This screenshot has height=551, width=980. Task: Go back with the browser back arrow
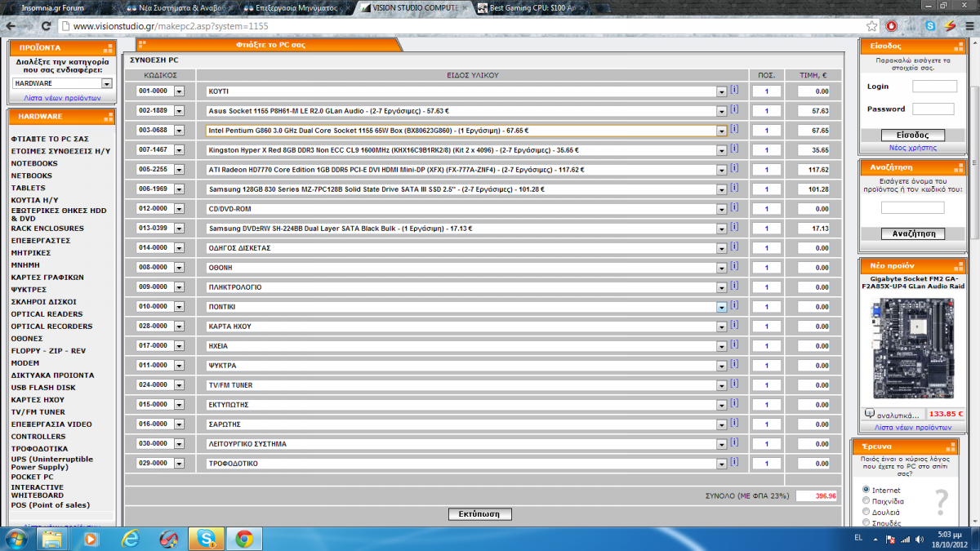(11, 26)
